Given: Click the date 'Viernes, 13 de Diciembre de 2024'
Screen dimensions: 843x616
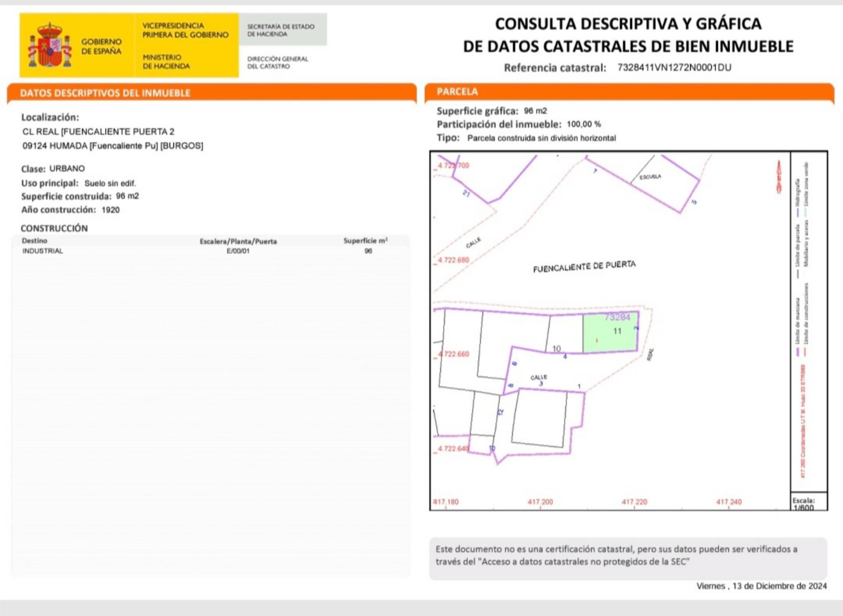Looking at the screenshot, I should pyautogui.click(x=761, y=586).
